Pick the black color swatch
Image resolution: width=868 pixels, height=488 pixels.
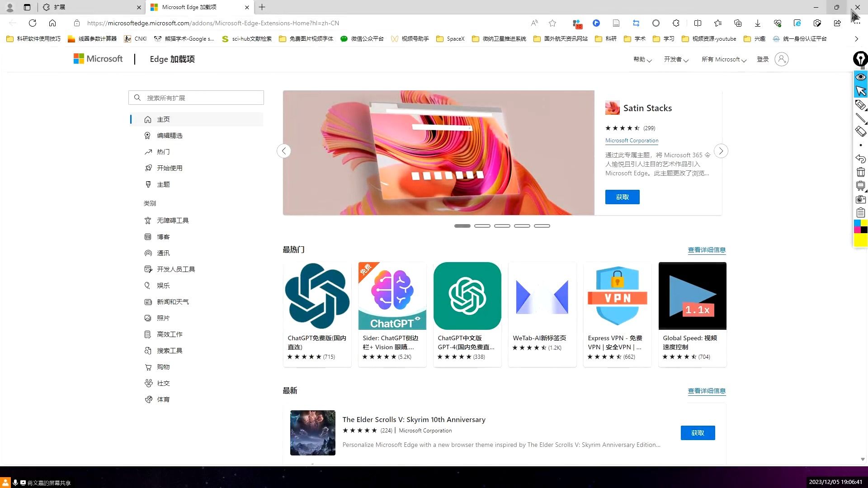[x=864, y=230]
